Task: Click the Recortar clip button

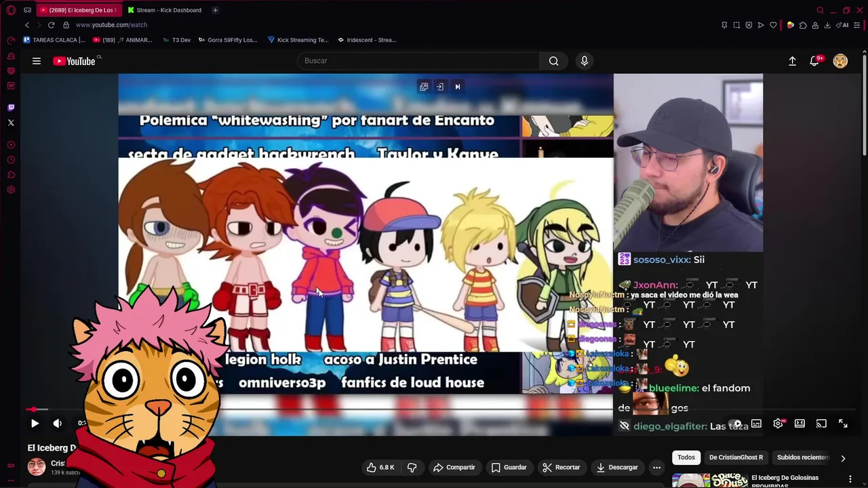Action: coord(561,467)
